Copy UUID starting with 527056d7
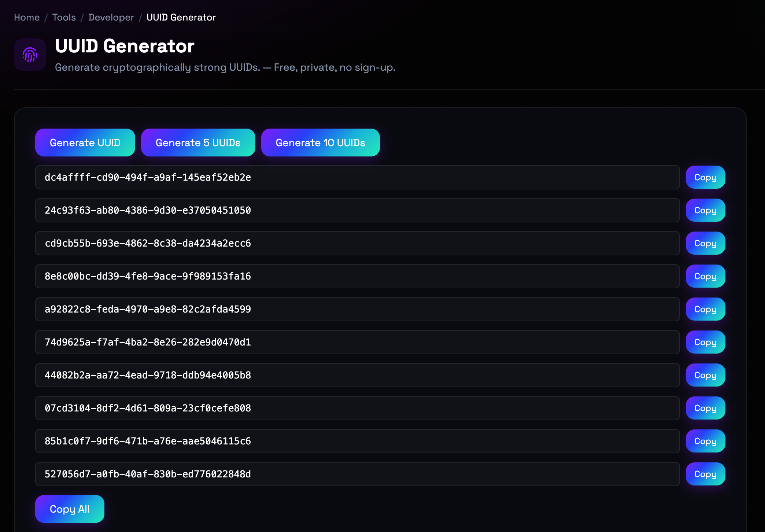The image size is (765, 532). [705, 474]
